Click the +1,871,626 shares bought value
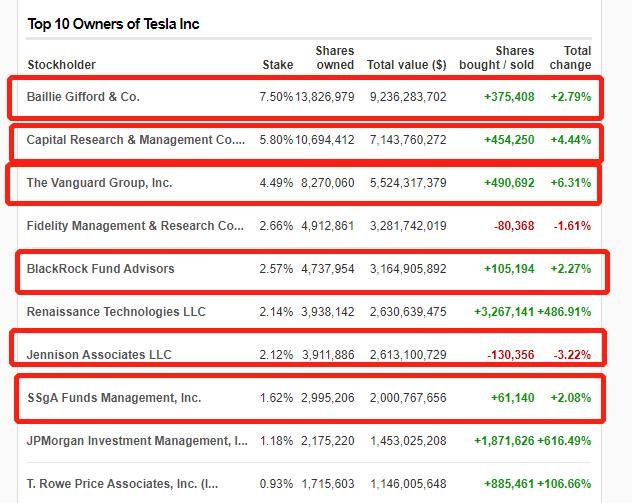 (504, 441)
